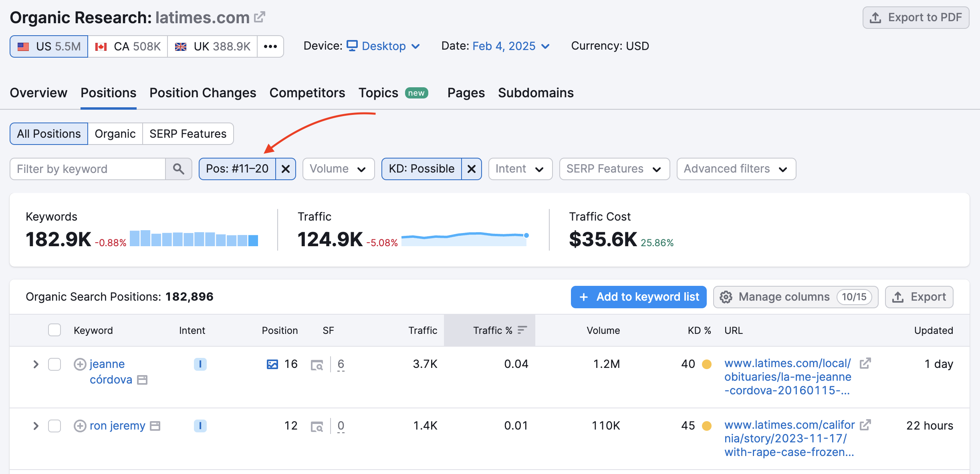Expand the SERP Features dropdown
Viewport: 980px width, 474px height.
(613, 169)
